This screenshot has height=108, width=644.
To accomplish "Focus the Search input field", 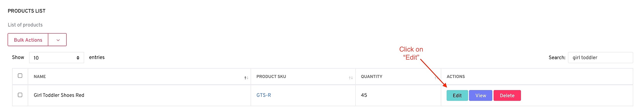I will coord(600,58).
